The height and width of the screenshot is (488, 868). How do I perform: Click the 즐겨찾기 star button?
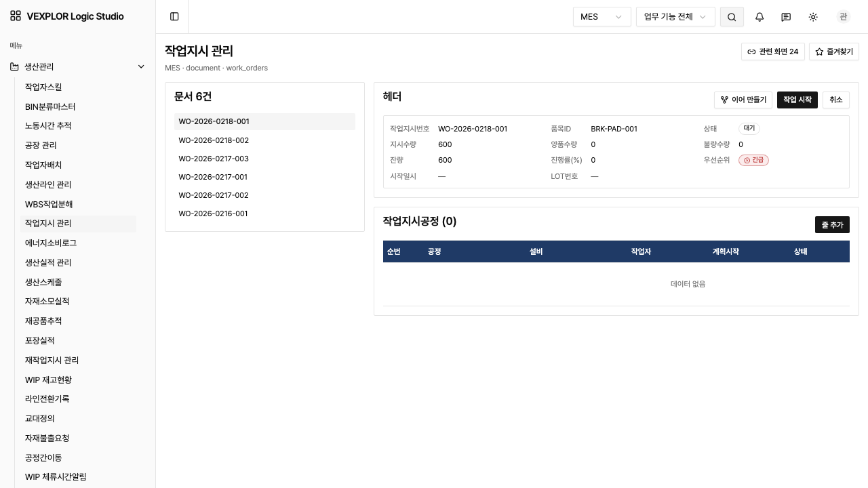click(x=834, y=52)
